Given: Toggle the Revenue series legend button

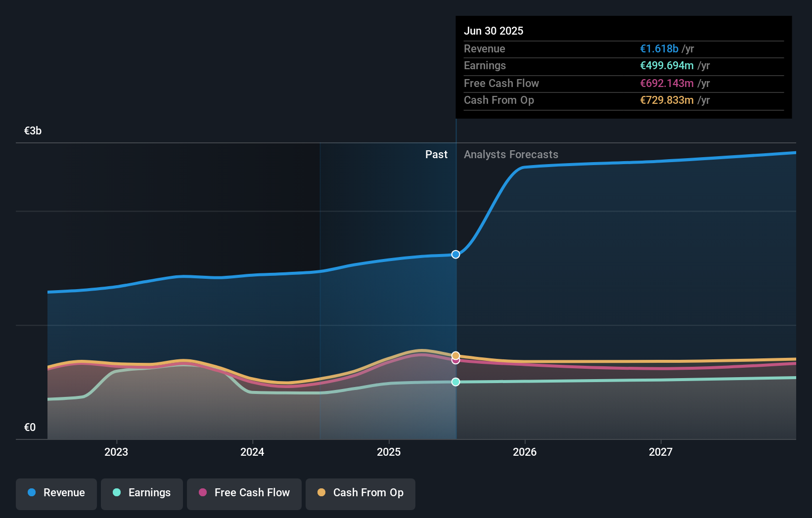Looking at the screenshot, I should [x=56, y=494].
